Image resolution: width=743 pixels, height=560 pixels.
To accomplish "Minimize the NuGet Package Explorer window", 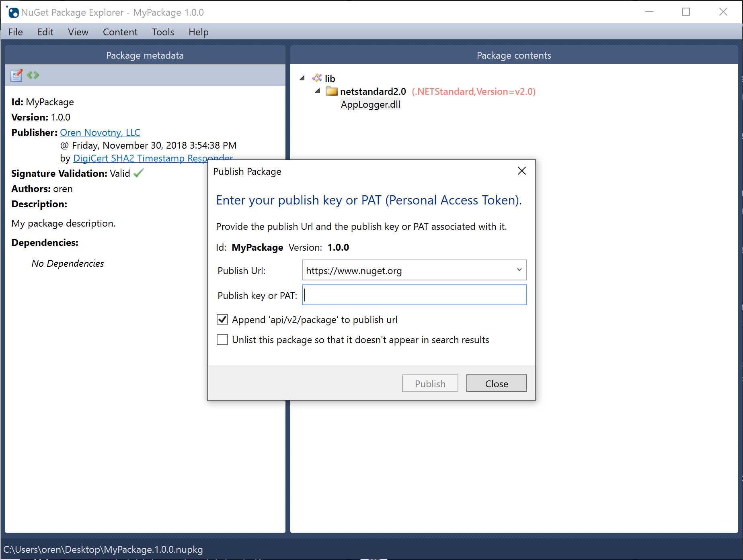I will coord(649,12).
